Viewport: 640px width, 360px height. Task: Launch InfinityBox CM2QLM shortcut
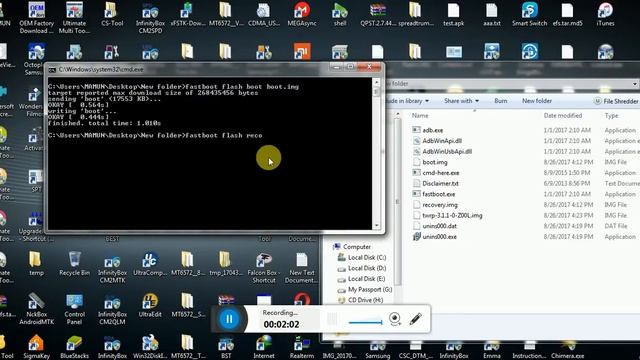(x=112, y=310)
